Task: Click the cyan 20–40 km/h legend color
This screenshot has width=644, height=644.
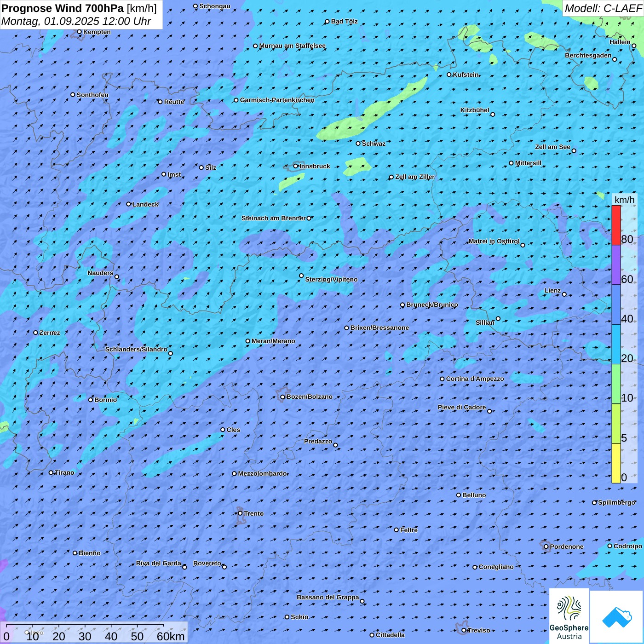Action: (616, 344)
